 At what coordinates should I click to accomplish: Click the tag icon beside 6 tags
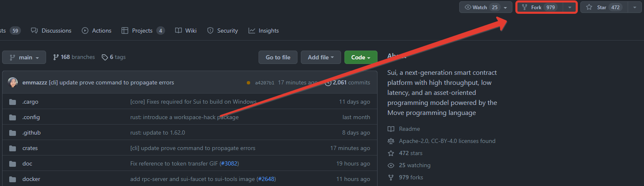point(105,57)
